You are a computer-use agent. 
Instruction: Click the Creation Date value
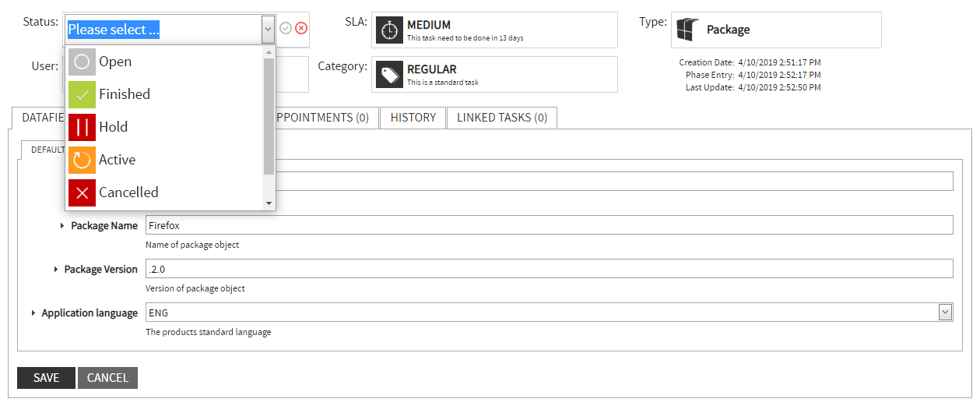[x=779, y=62]
